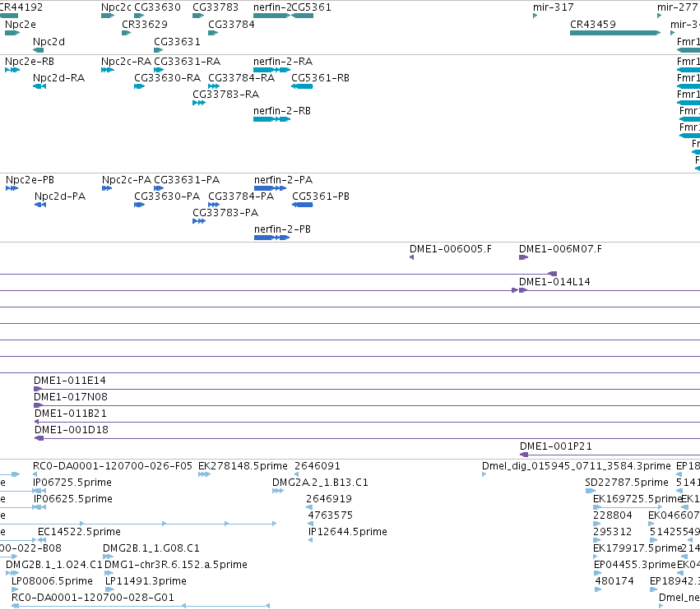Click the DME1-006M07.F clone end

[524, 257]
